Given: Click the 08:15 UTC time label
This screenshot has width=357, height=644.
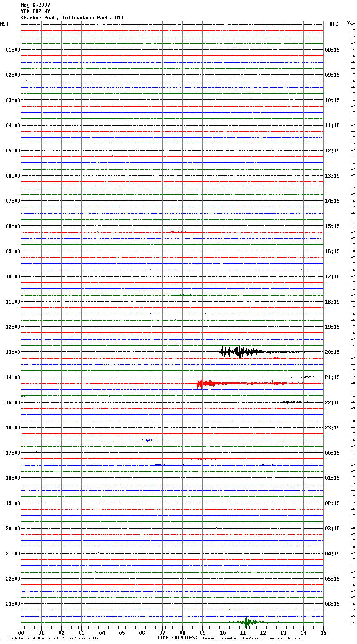Looking at the screenshot, I should 332,50.
